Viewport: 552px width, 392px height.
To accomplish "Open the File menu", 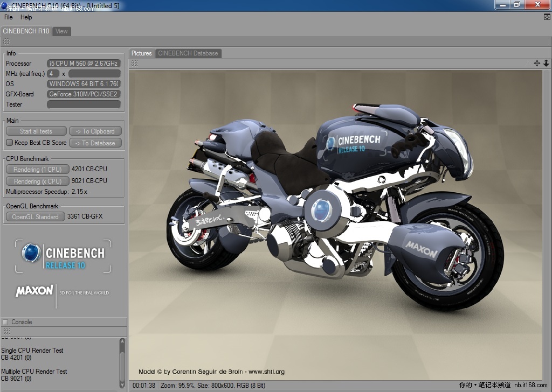I will click(x=9, y=17).
